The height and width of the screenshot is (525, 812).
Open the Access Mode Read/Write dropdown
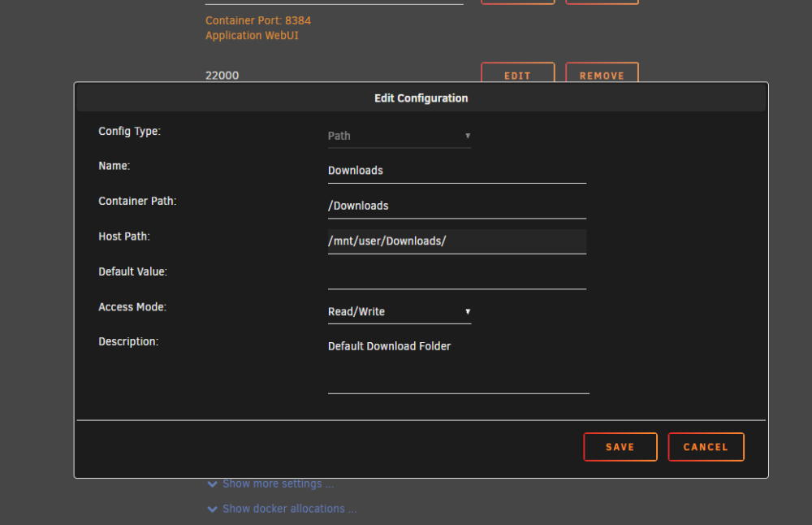click(400, 311)
